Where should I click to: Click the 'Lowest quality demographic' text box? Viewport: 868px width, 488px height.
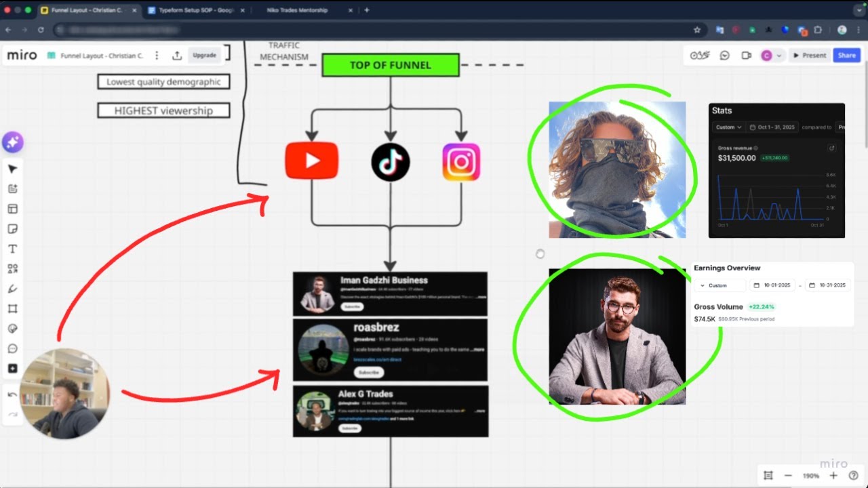point(163,82)
